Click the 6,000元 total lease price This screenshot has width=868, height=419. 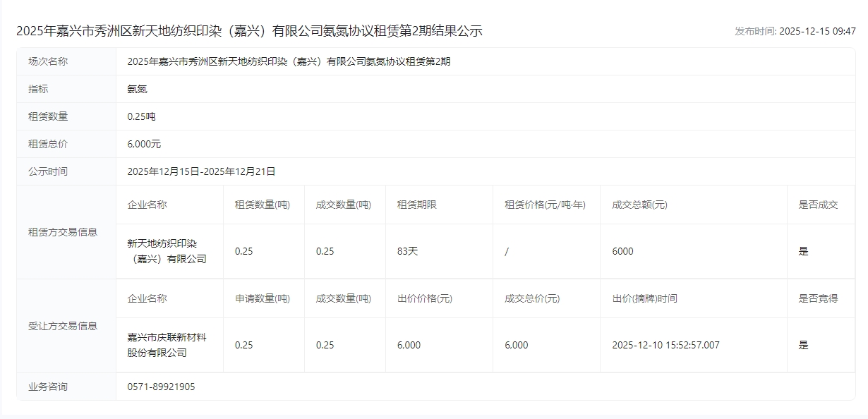click(x=144, y=144)
